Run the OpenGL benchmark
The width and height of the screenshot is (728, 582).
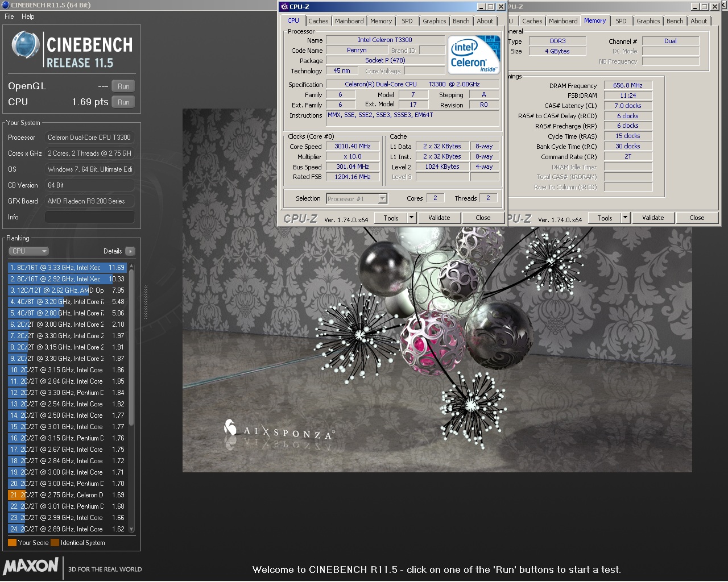[x=123, y=86]
